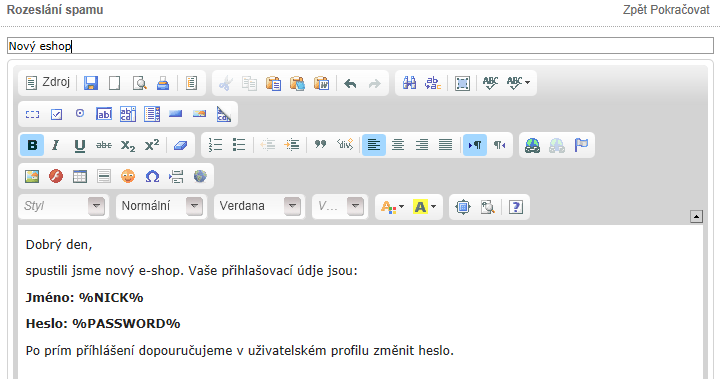Click Paste as plain text icon
The width and height of the screenshot is (720, 379).
(298, 83)
